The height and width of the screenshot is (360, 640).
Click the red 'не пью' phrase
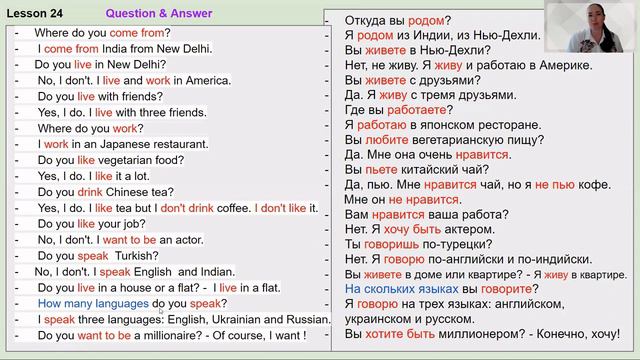(555, 184)
